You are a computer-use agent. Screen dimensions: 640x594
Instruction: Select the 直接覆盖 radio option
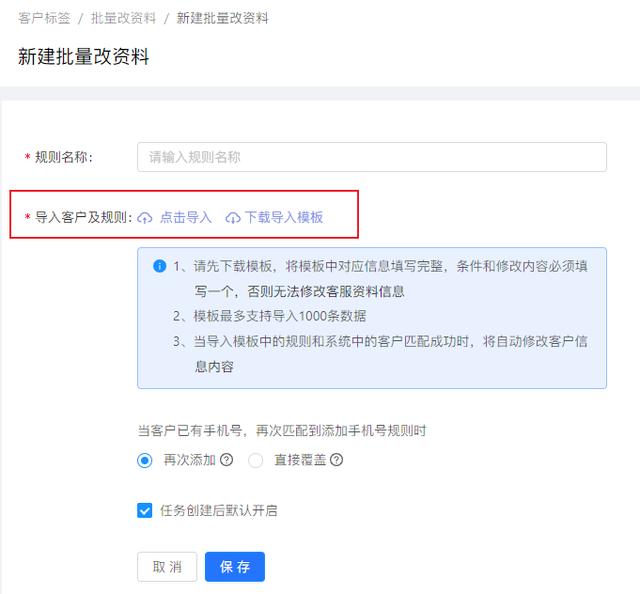[256, 461]
